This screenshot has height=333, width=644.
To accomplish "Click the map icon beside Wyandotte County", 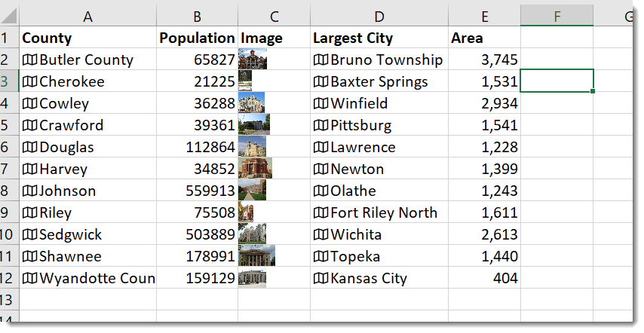I will click(x=29, y=278).
